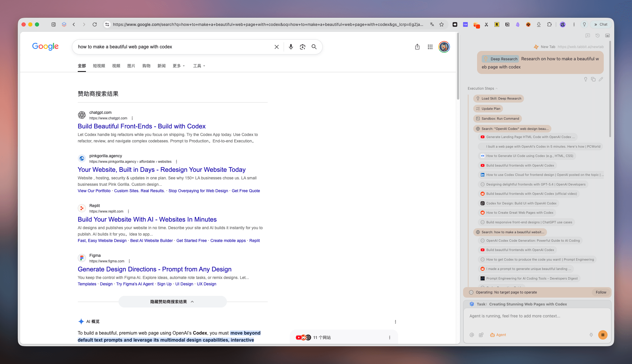632x364 pixels.
Task: Open options menu for chatgpt.com result
Action: click(132, 118)
